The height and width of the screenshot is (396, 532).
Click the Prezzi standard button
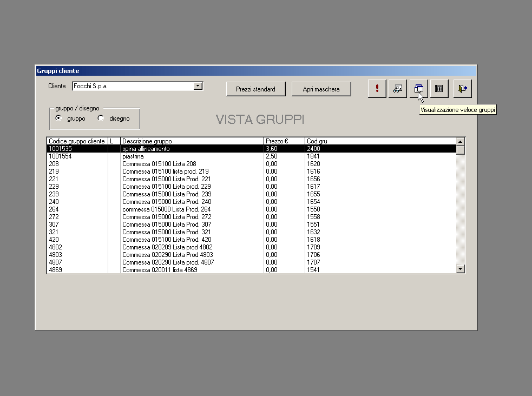tap(256, 89)
